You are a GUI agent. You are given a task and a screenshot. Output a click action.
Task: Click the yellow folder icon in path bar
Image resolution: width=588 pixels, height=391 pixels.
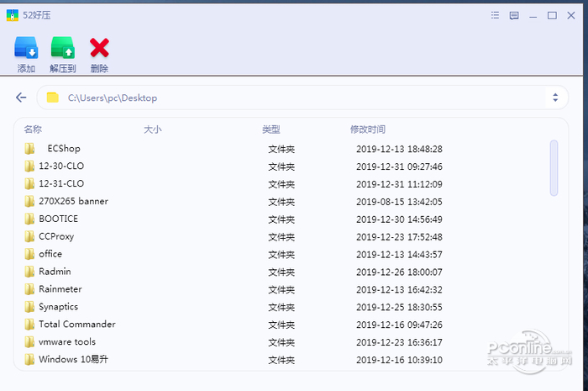pyautogui.click(x=52, y=98)
